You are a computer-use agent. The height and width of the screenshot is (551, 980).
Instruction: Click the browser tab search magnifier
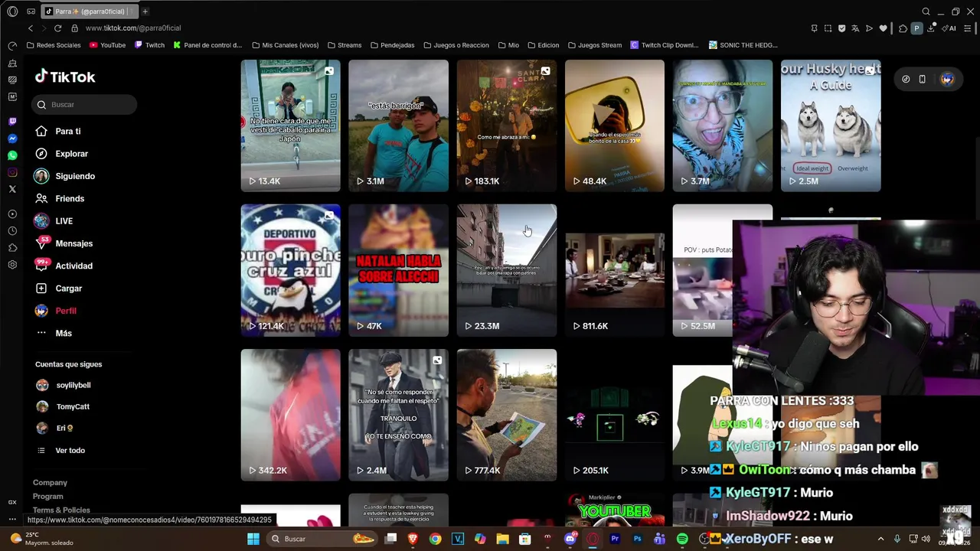[926, 11]
